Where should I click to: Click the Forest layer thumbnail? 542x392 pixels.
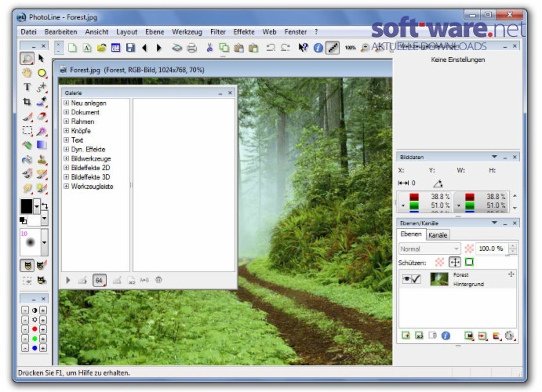click(439, 279)
